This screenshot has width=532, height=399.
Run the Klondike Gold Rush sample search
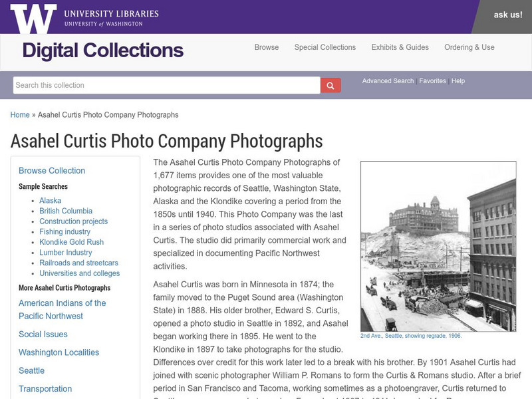click(x=72, y=242)
